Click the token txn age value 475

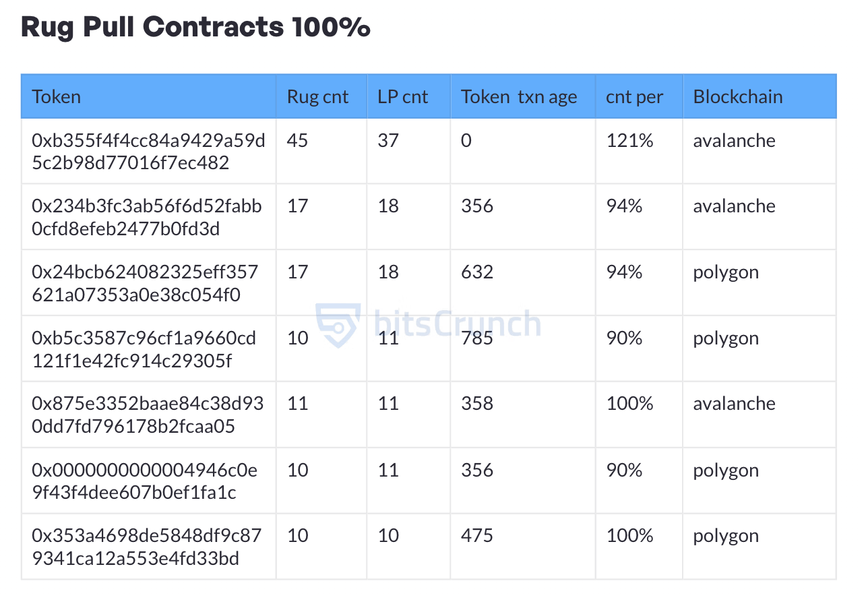coord(477,536)
